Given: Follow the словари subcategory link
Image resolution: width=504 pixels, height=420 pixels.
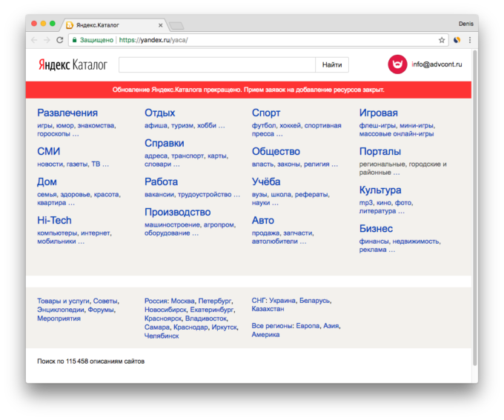Looking at the screenshot, I should coord(158,164).
